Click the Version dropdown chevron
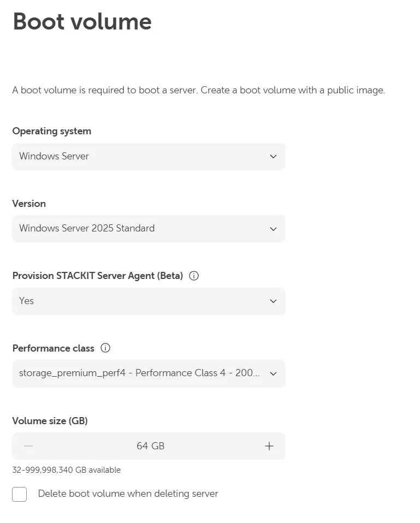Viewport: 420px width, 523px height. click(x=273, y=229)
